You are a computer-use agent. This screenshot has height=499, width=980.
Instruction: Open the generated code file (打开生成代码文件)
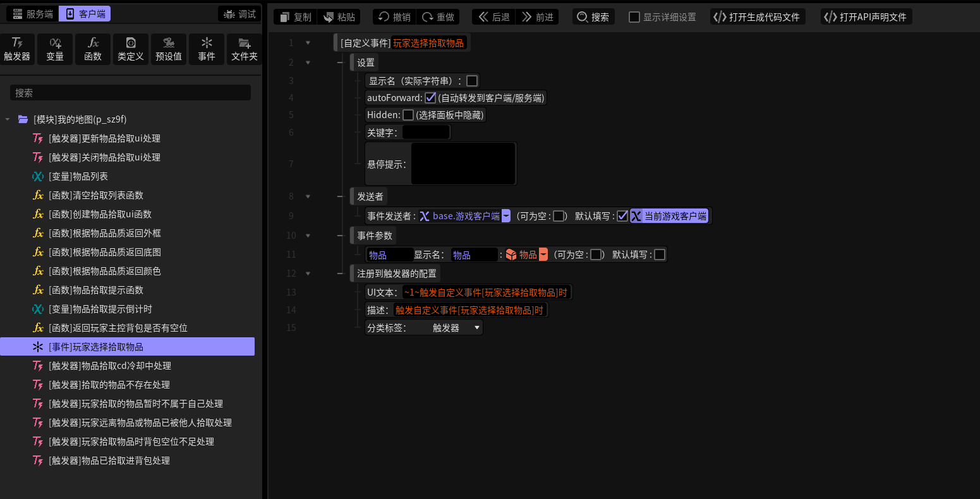point(758,17)
